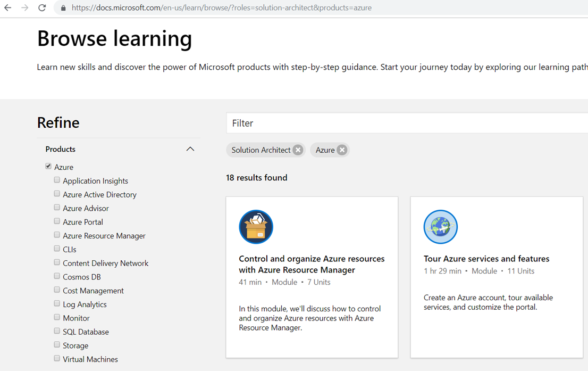Toggle the Products section header

[61, 149]
